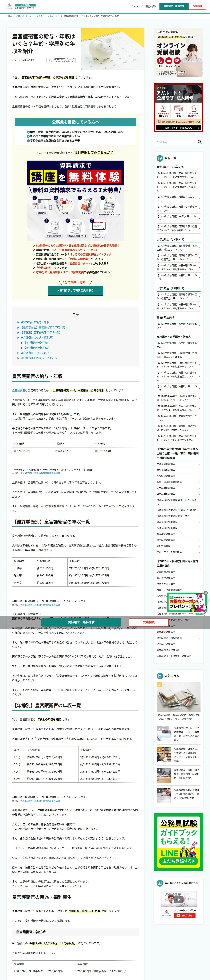The height and width of the screenshot is (980, 210).
Task: Open the source link under the average salary table
Action: click(x=40, y=473)
